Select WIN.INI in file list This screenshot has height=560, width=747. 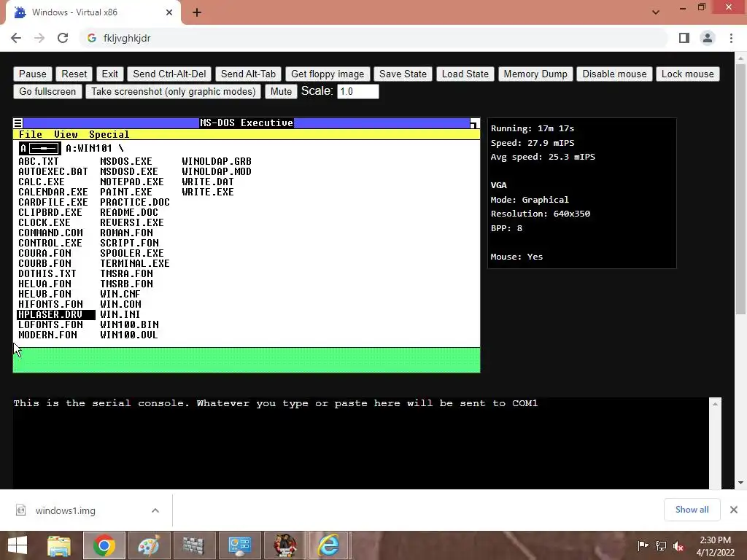[120, 315]
